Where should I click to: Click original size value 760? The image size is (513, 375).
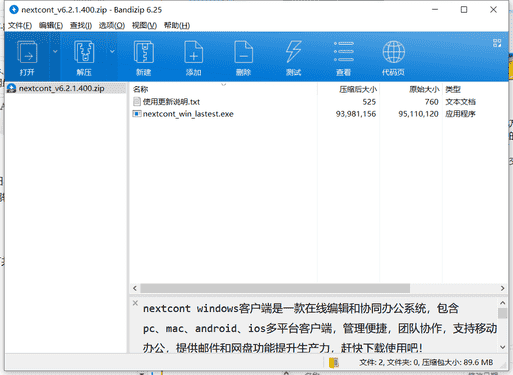pos(432,102)
